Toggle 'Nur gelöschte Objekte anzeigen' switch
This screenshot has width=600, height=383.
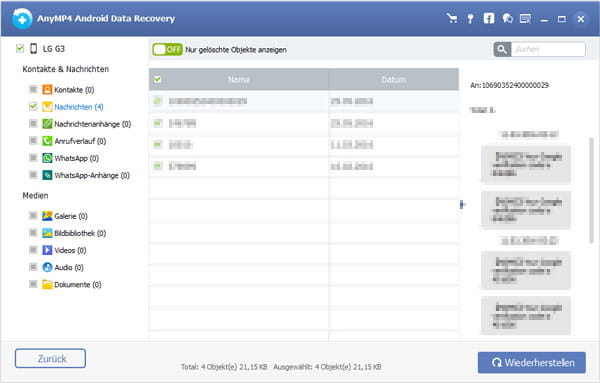(167, 49)
